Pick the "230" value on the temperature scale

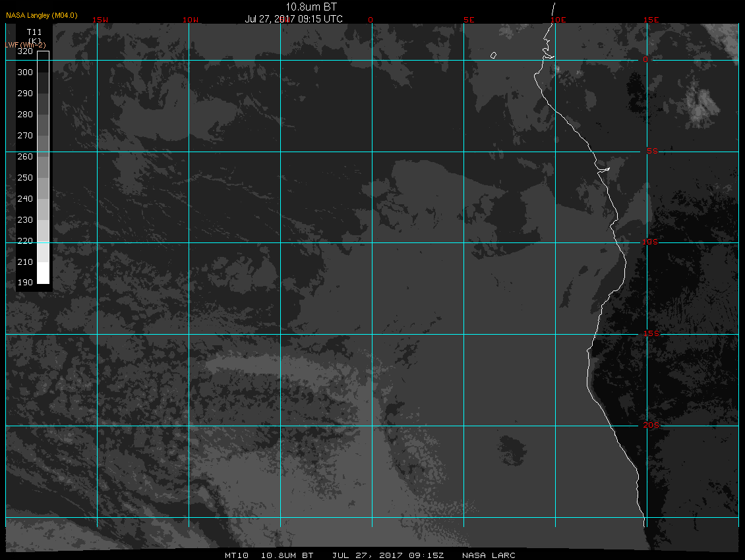coord(25,220)
